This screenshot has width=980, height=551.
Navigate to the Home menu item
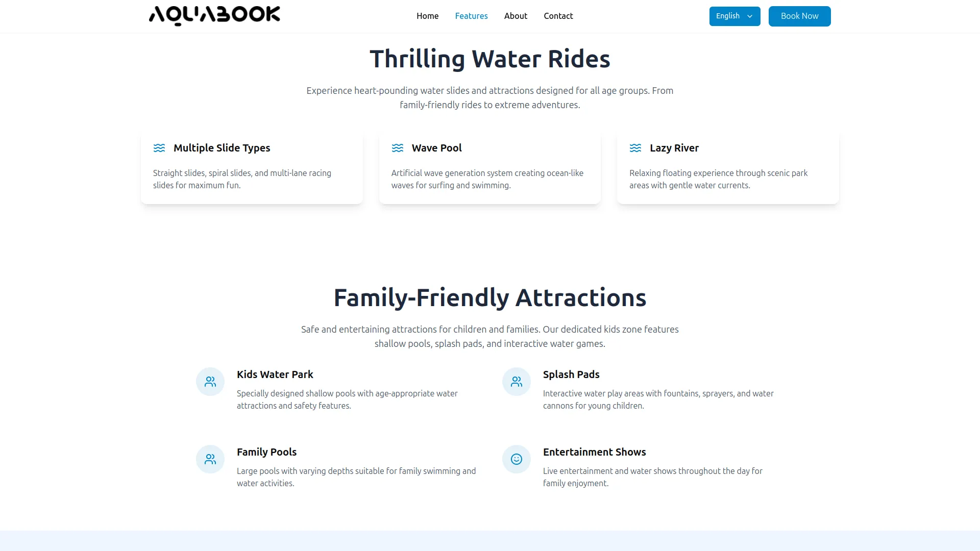[x=427, y=16]
